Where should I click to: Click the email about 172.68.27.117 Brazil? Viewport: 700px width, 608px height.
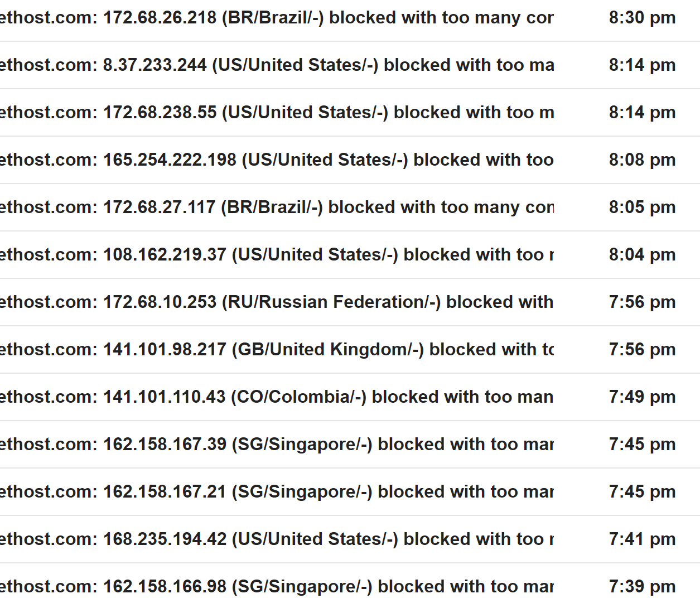tap(276, 208)
